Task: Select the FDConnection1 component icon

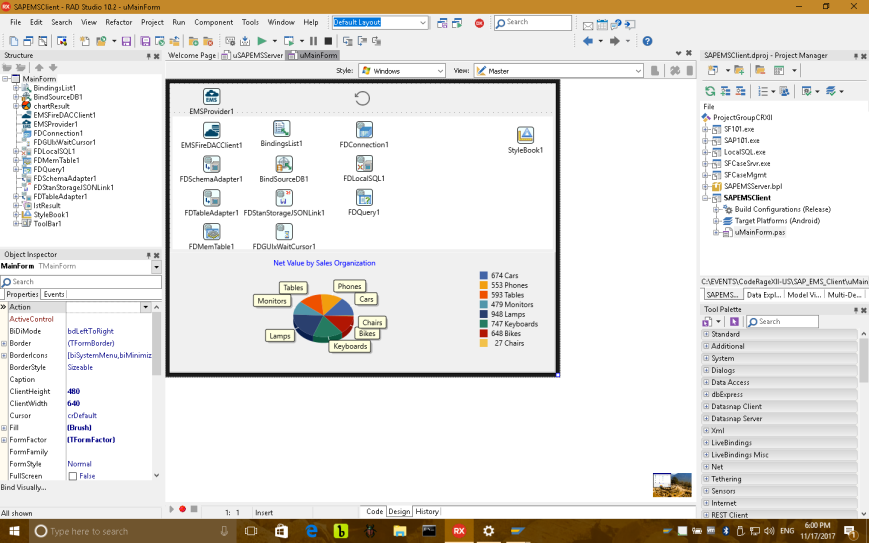Action: point(364,130)
